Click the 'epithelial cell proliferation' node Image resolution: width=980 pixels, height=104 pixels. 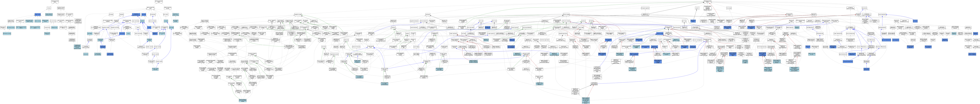click(488, 27)
